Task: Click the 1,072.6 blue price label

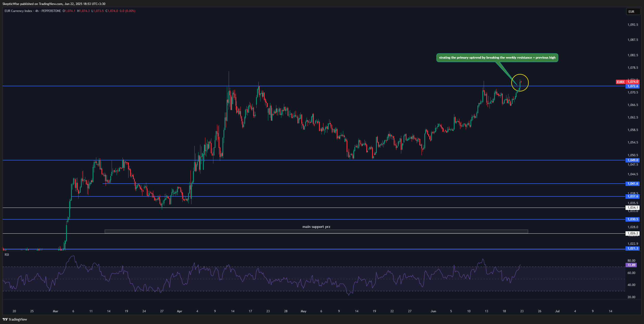Action: coord(633,86)
